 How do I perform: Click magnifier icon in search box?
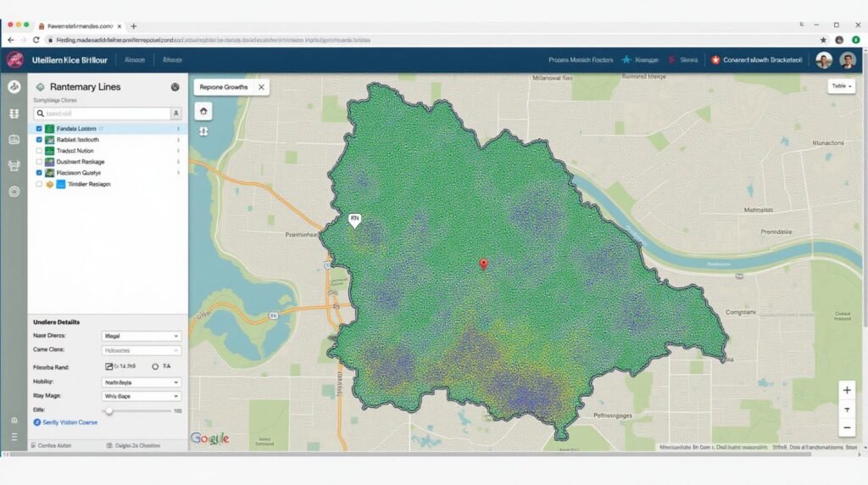(x=41, y=114)
